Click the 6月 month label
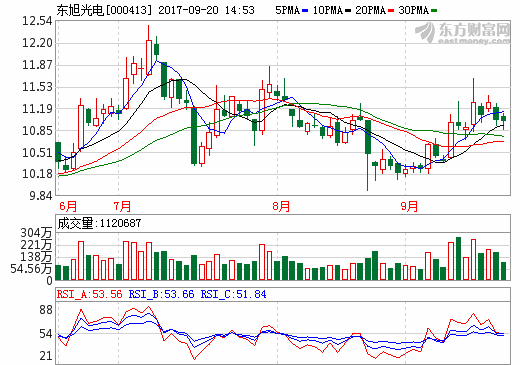 68,206
